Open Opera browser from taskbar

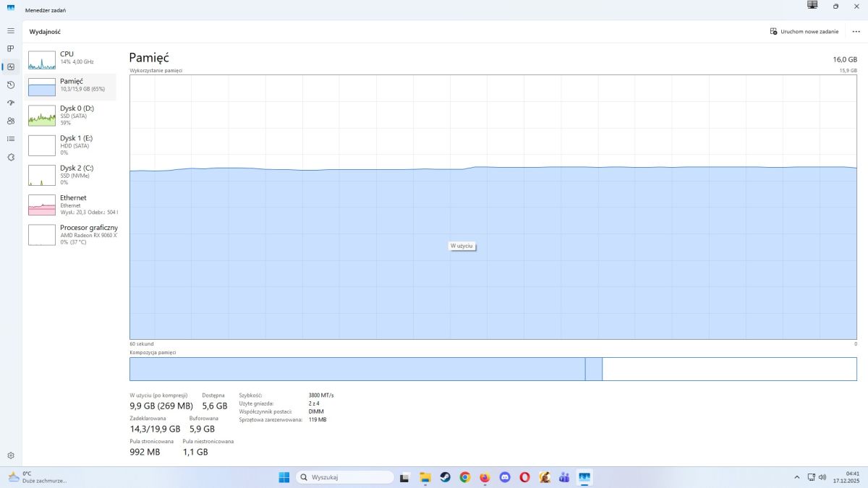point(524,477)
